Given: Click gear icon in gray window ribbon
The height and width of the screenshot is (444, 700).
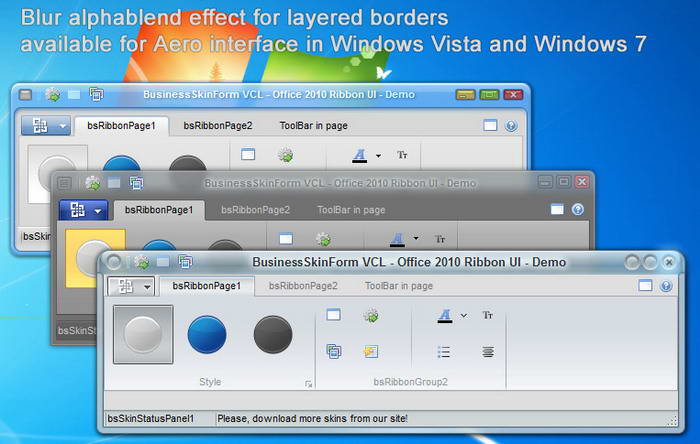Looking at the screenshot, I should pos(323,239).
